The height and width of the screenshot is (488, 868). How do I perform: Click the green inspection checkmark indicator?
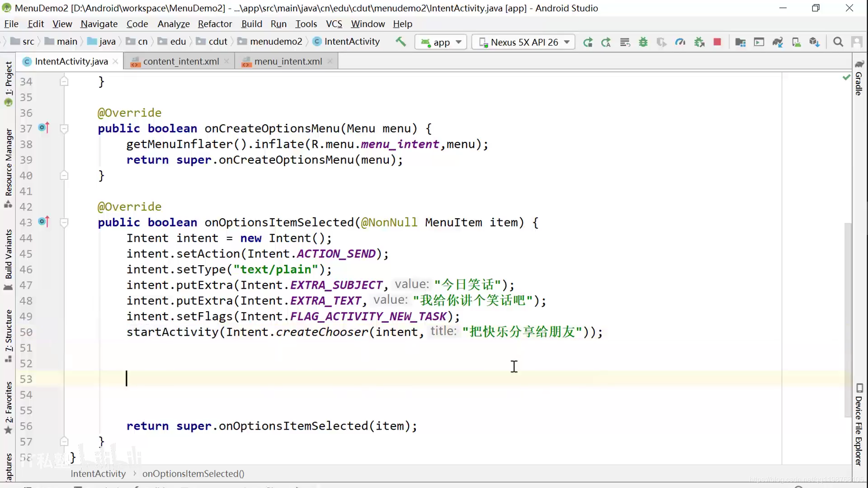point(846,78)
